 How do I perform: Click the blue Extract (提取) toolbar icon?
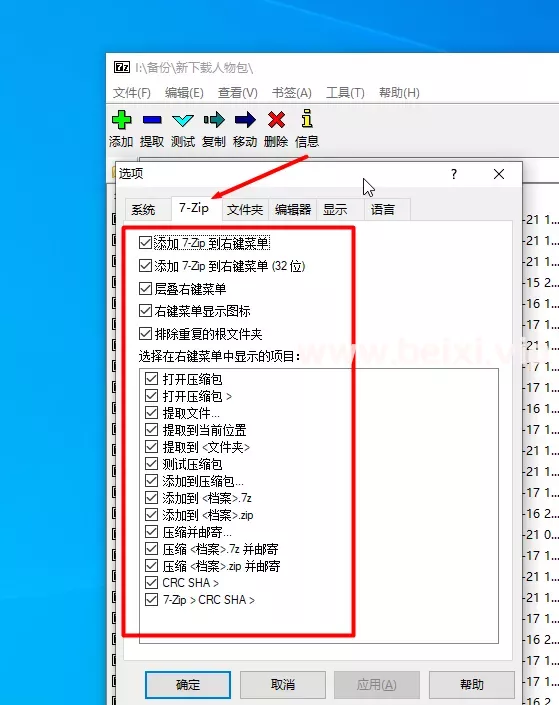click(152, 120)
